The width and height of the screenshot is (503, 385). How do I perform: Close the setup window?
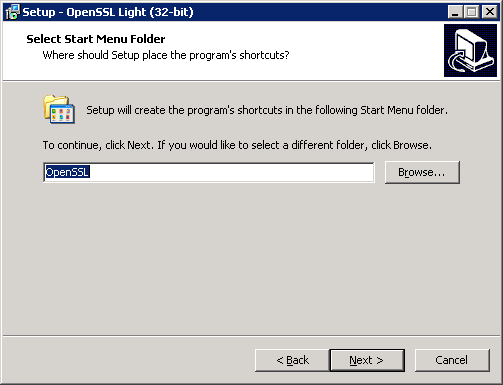pyautogui.click(x=490, y=12)
